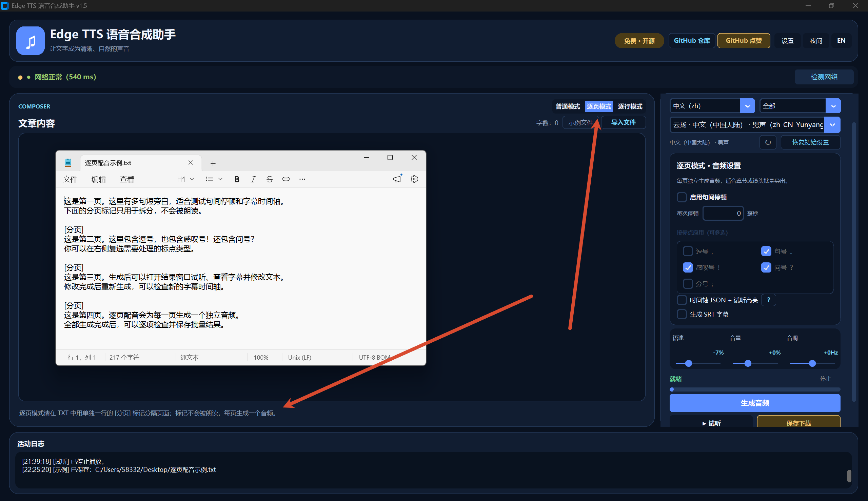
Task: Click 停止 to stop generation
Action: [x=825, y=379]
